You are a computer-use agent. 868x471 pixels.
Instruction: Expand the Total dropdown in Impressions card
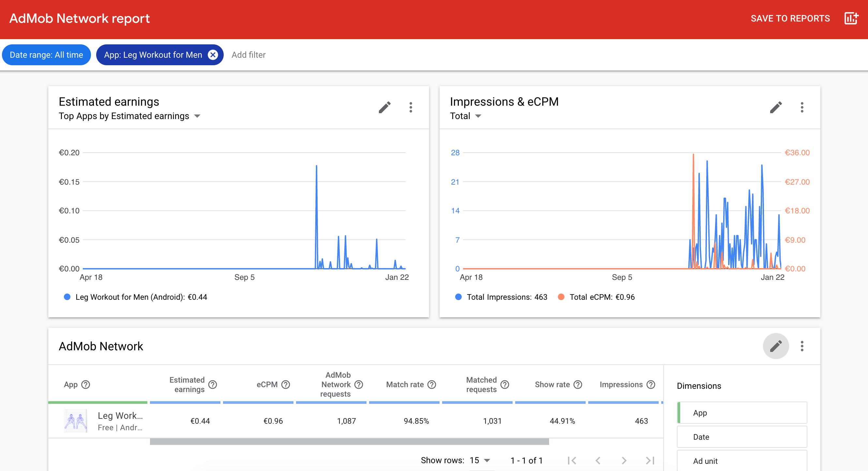tap(466, 116)
